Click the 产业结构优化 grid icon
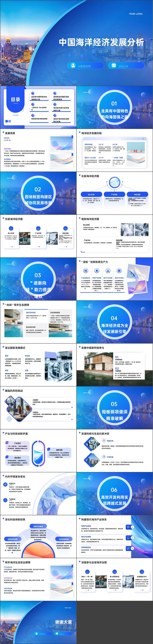 point(85,271)
